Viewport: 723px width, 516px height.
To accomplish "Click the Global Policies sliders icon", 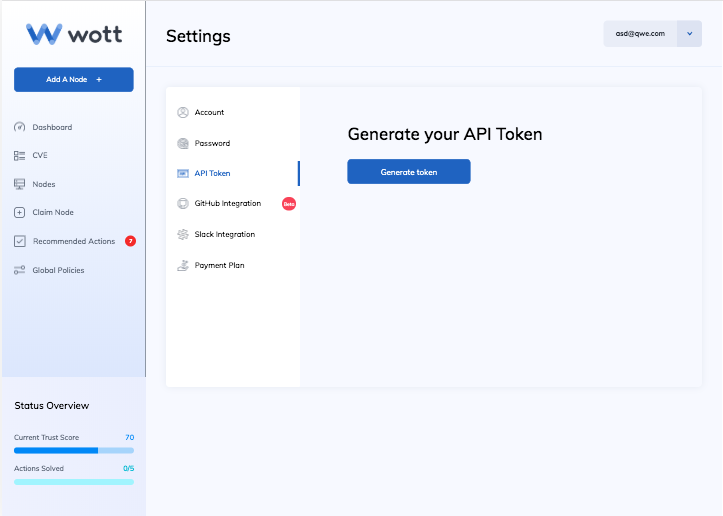I will pos(19,270).
